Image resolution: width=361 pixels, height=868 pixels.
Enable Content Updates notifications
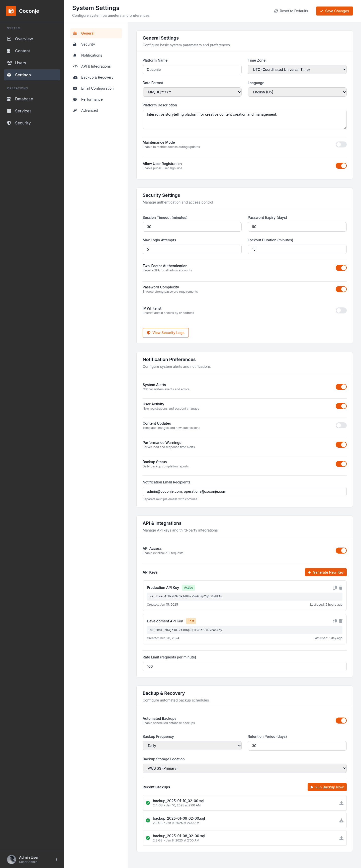coord(341,425)
